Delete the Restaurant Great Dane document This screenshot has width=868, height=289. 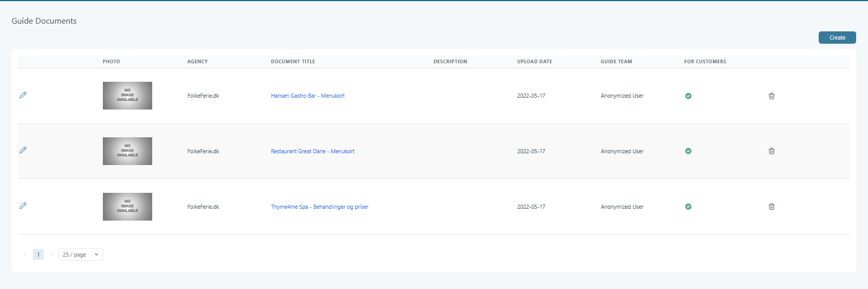click(x=771, y=151)
